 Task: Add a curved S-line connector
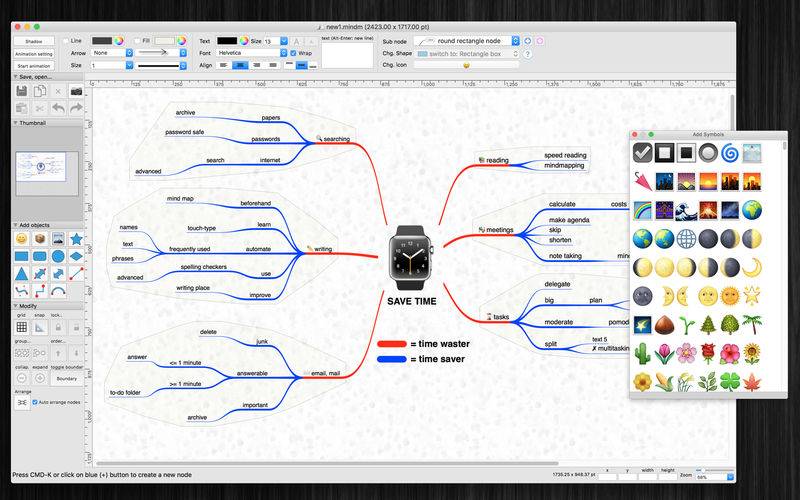(21, 291)
